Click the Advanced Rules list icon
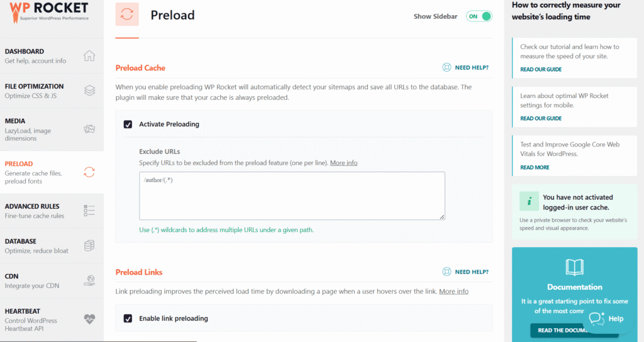The height and width of the screenshot is (342, 644). point(89,211)
